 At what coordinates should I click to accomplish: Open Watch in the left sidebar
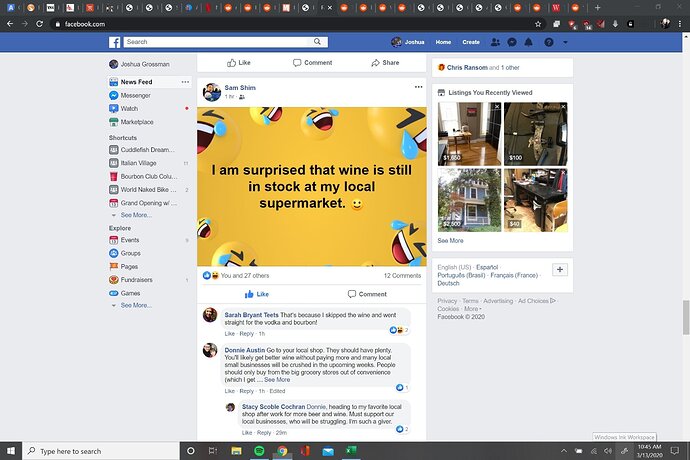click(129, 109)
